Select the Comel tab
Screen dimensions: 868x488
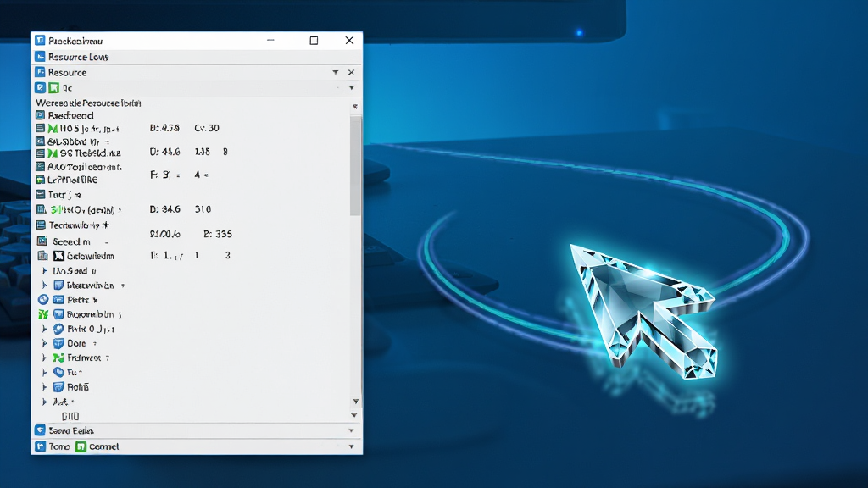point(97,446)
